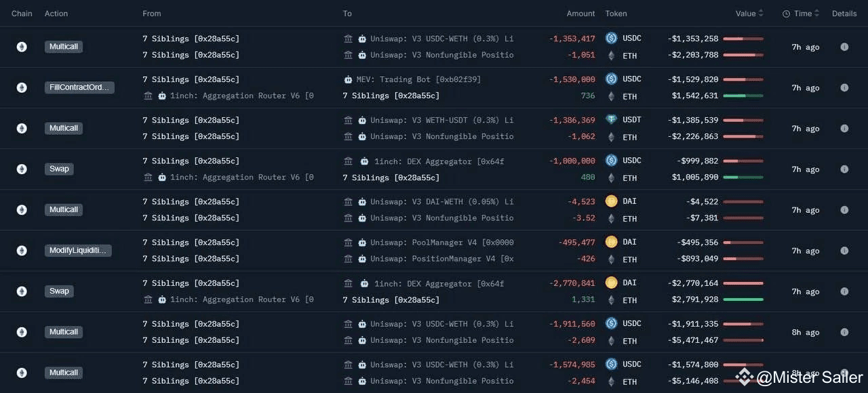Sort the table using the Value sort arrows
This screenshot has height=393, width=868.
761,14
